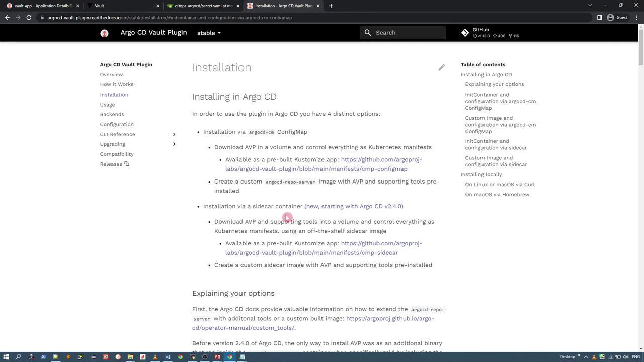Screen dimensions: 644x362
Task: Open How it Works in the sidebar
Action: [x=116, y=84]
